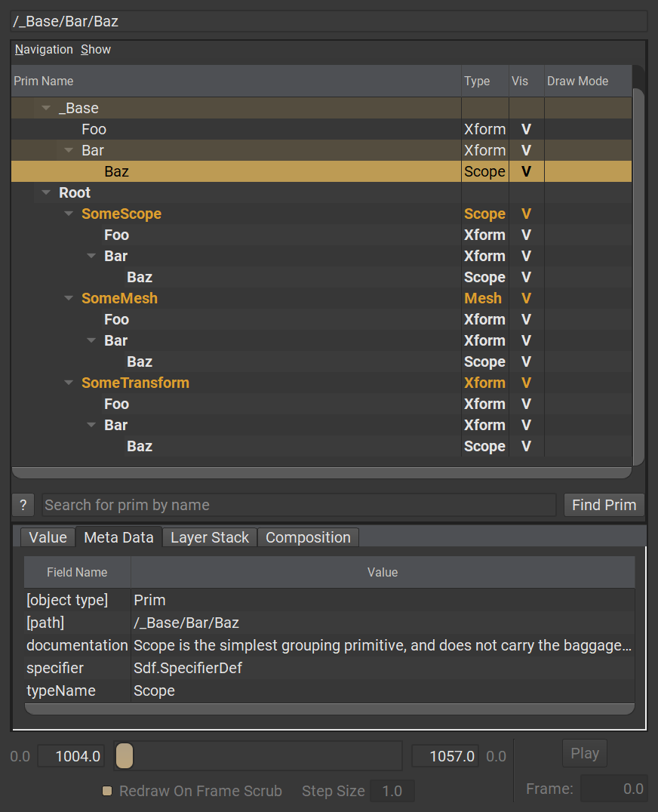Collapse the SomeTransform tree node
The height and width of the screenshot is (812, 658).
click(x=69, y=383)
